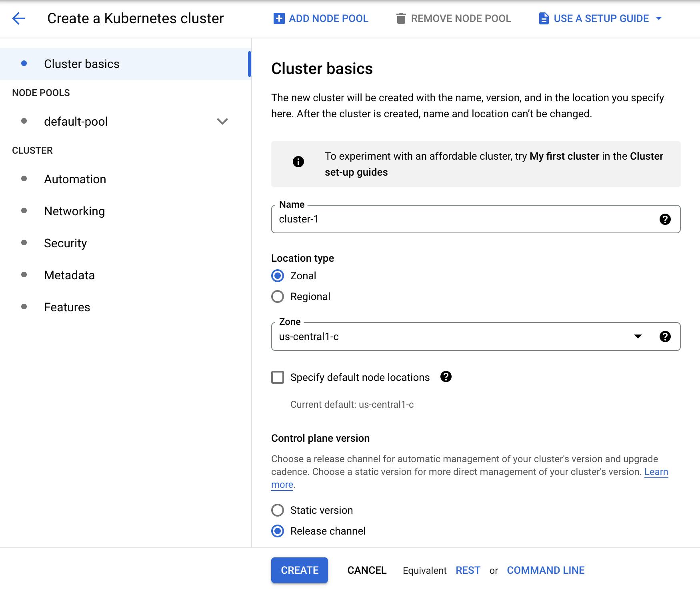
Task: Expand the default-pool node pool
Action: pyautogui.click(x=222, y=121)
